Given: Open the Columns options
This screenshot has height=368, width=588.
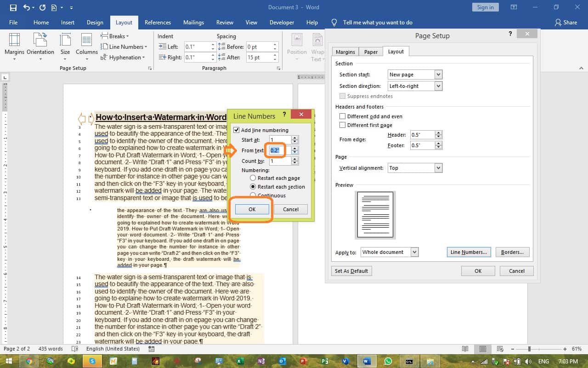Looking at the screenshot, I should tap(86, 46).
